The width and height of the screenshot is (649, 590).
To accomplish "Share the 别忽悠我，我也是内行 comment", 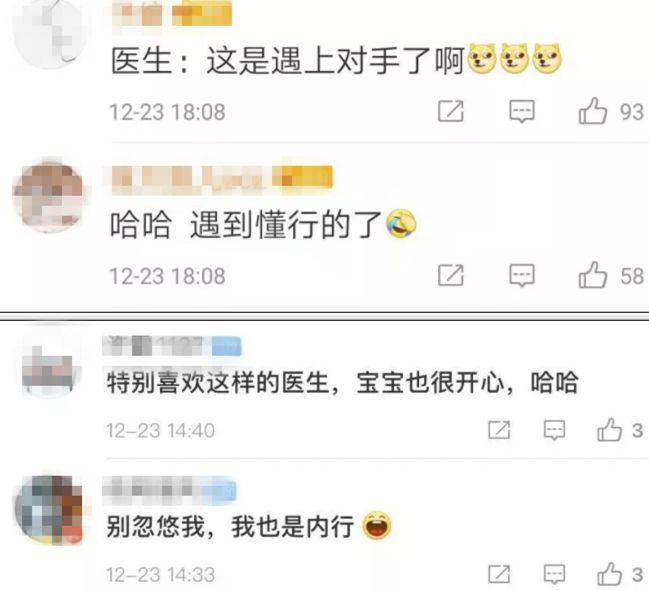I will (499, 574).
